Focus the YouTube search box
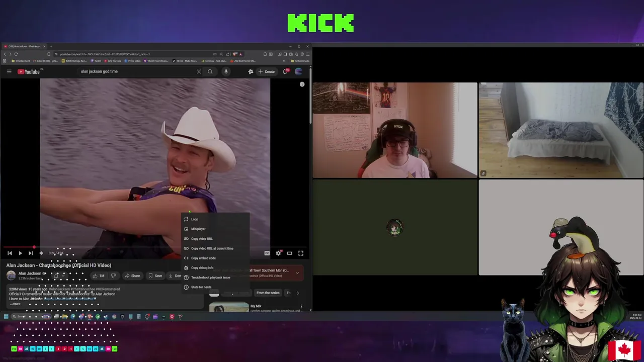 pos(136,71)
